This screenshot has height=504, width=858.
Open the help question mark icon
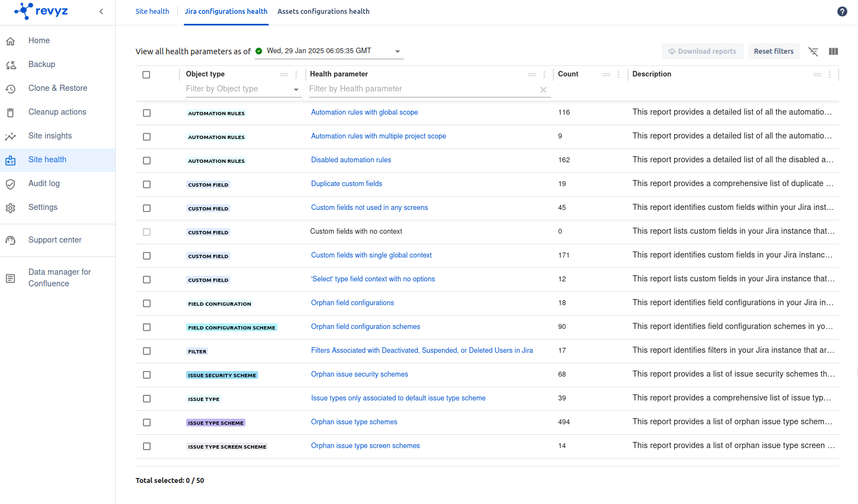pos(842,12)
